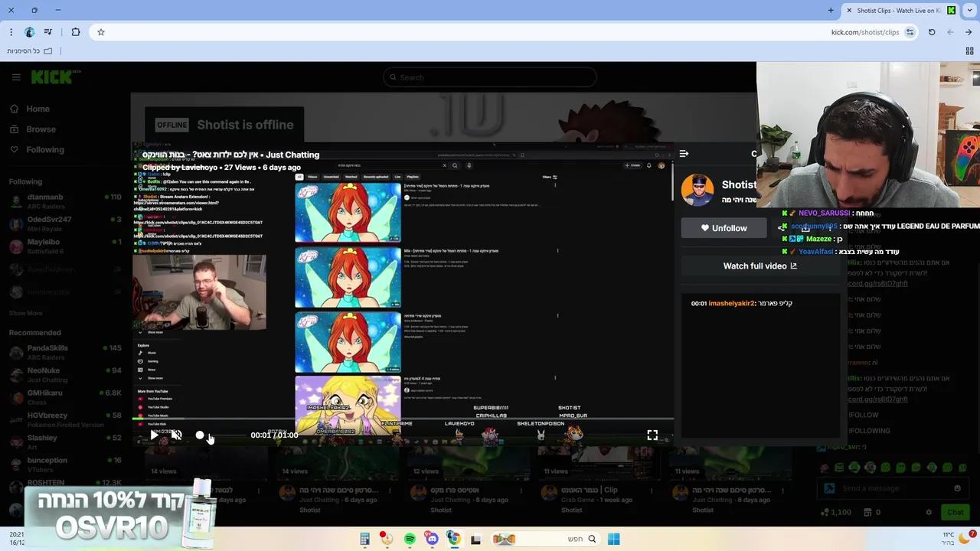Open Shotist's profile avatar in clip panel
The image size is (980, 551).
tap(697, 190)
